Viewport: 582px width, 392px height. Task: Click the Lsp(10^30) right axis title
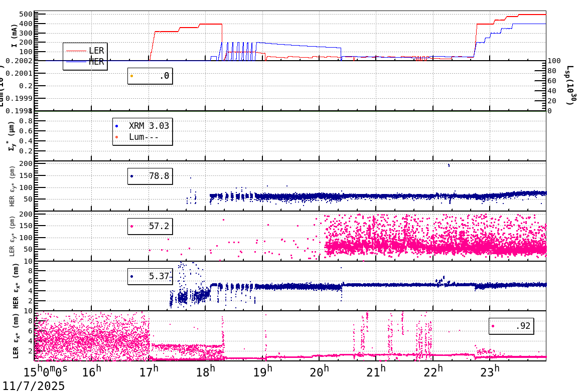pos(571,85)
